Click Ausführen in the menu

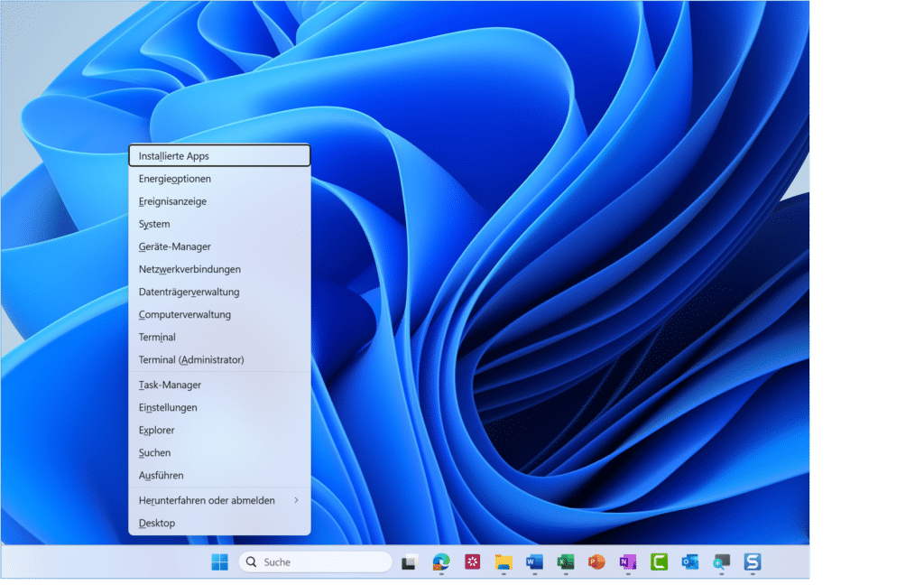tap(162, 475)
